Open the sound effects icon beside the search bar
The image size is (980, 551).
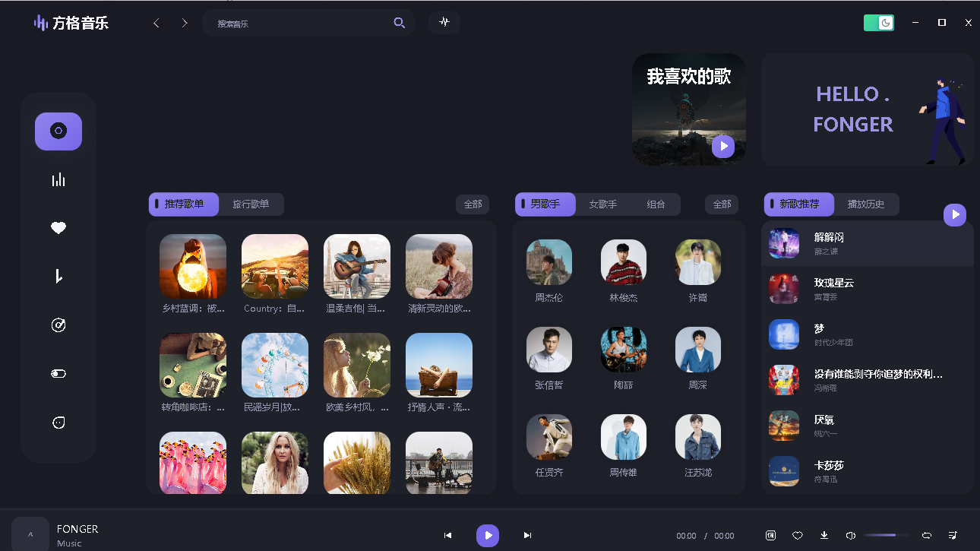[444, 22]
